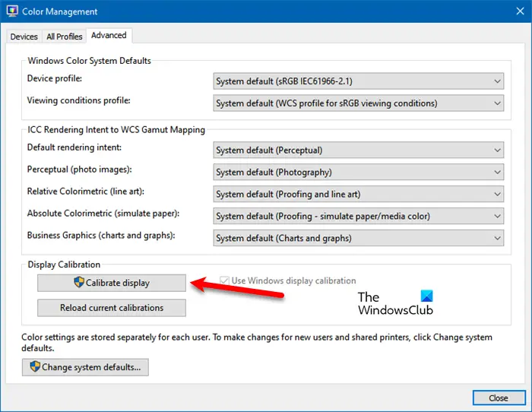Select the Advanced tab
The image size is (532, 412).
pos(109,35)
